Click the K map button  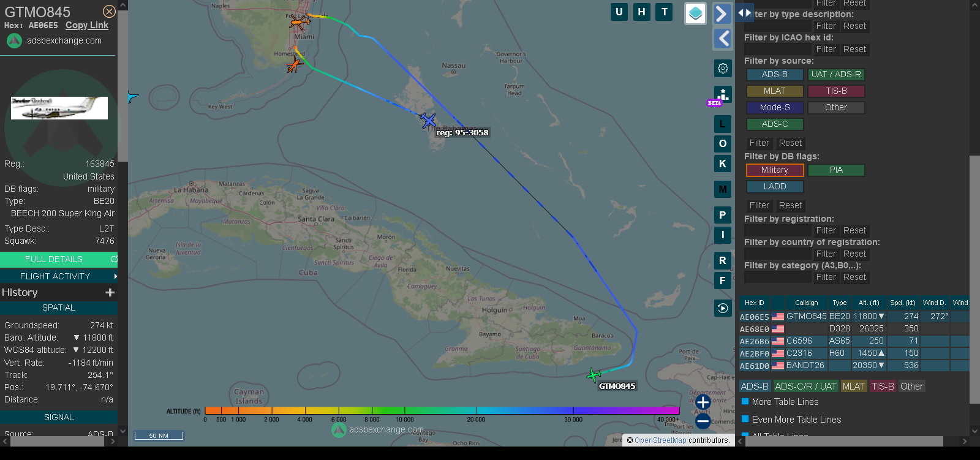[x=723, y=164]
